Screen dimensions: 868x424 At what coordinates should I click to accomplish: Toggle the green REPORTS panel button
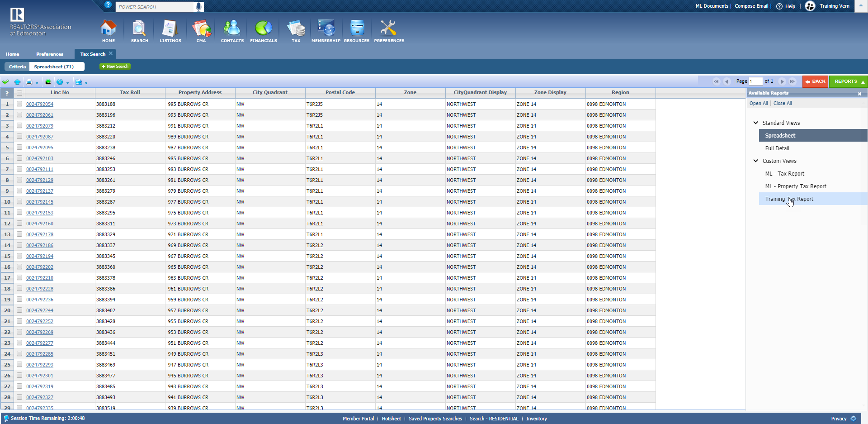[x=849, y=81]
